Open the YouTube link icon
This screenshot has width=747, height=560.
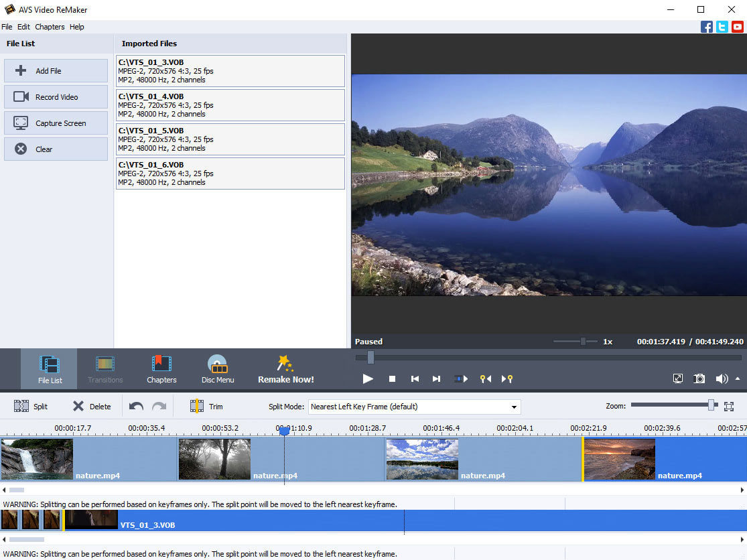pos(738,27)
